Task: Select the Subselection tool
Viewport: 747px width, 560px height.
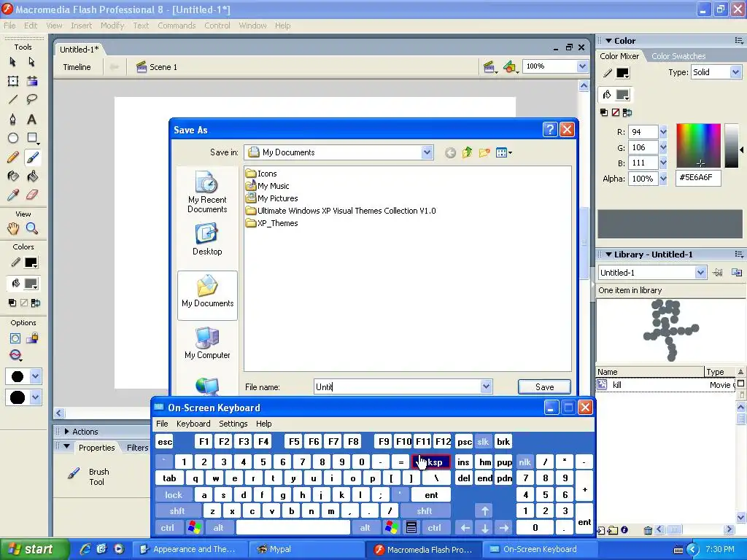Action: point(32,62)
